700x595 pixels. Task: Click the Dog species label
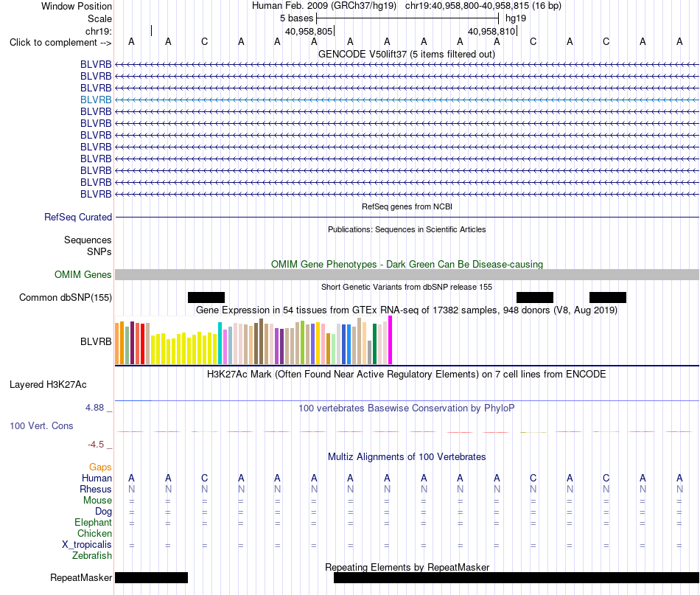point(103,512)
